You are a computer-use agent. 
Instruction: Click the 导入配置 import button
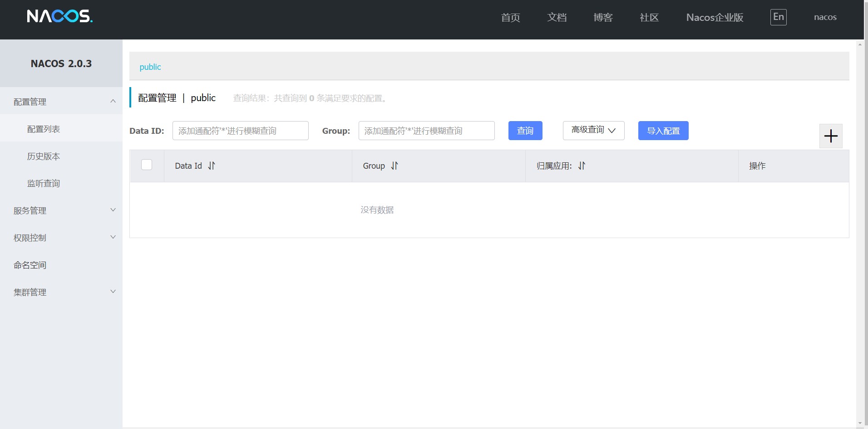(662, 131)
